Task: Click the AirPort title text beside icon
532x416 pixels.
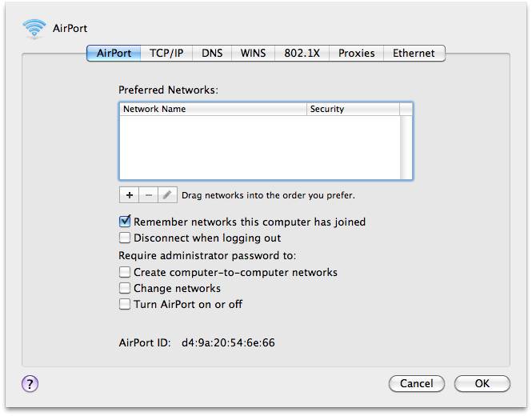Action: tap(70, 29)
